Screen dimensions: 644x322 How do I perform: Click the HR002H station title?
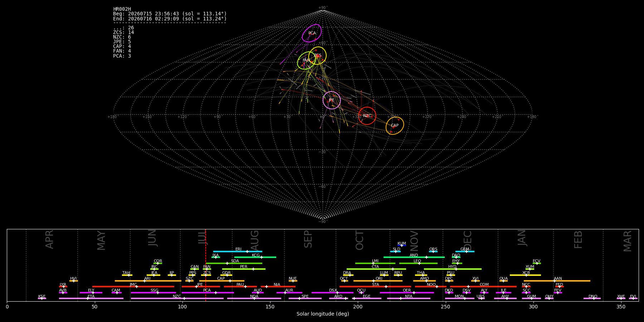[122, 9]
